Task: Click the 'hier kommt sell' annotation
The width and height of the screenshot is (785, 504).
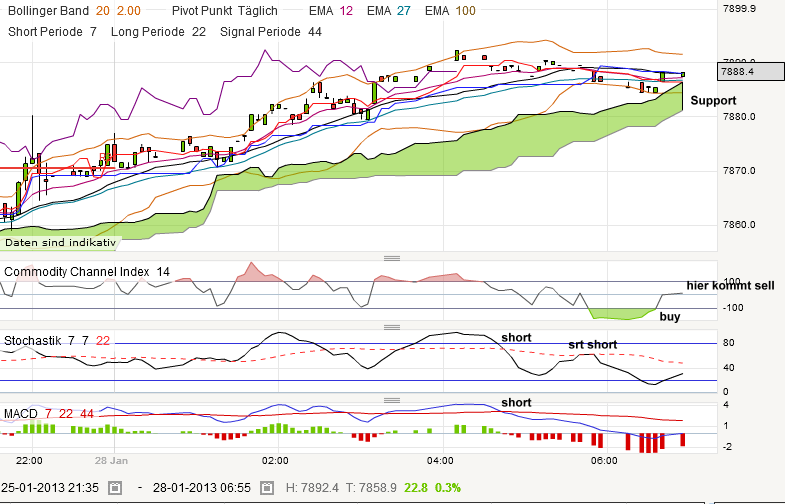Action: point(730,286)
